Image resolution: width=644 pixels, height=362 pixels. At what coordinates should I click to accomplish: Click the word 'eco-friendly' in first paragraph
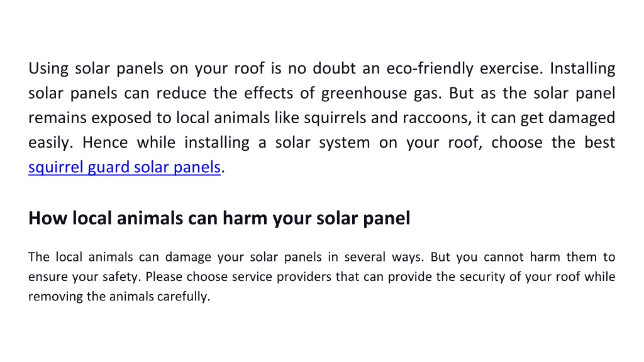(x=430, y=69)
